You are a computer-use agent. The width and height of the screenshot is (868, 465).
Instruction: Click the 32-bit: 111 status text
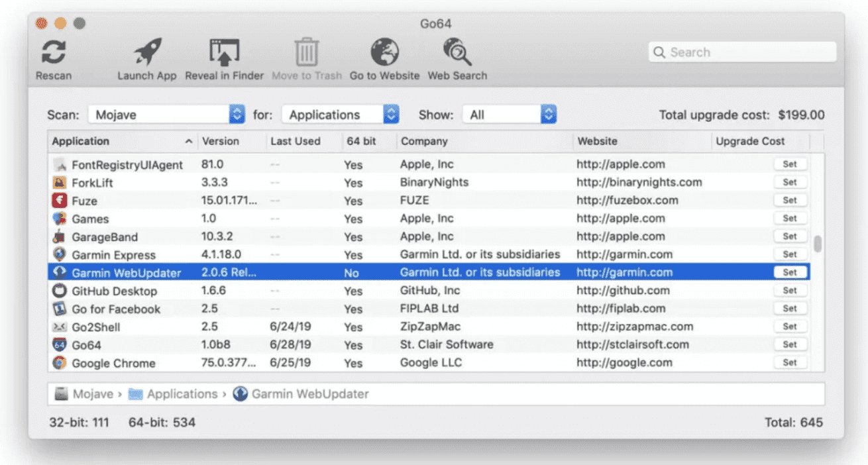79,422
